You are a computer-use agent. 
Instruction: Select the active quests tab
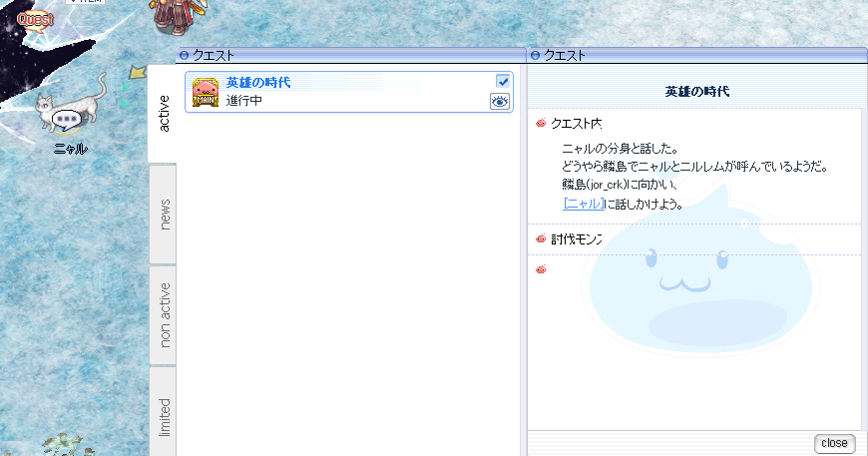click(x=164, y=114)
